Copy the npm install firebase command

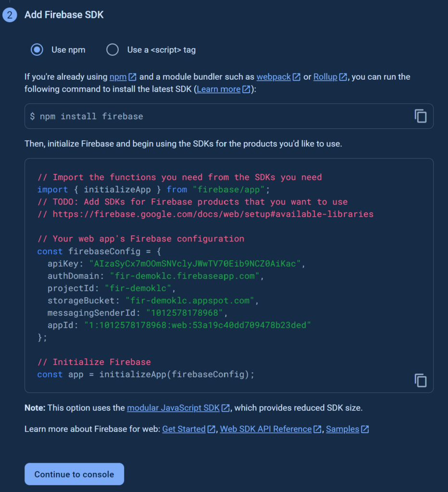click(420, 116)
